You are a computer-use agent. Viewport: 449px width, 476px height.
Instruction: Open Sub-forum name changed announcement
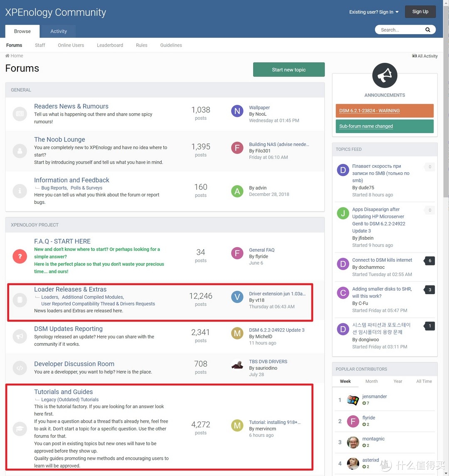[x=385, y=126]
